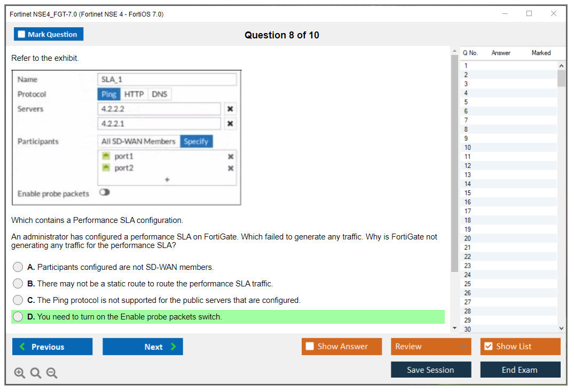
Task: Remove server 4.2.2.2 with its X icon
Action: 230,109
